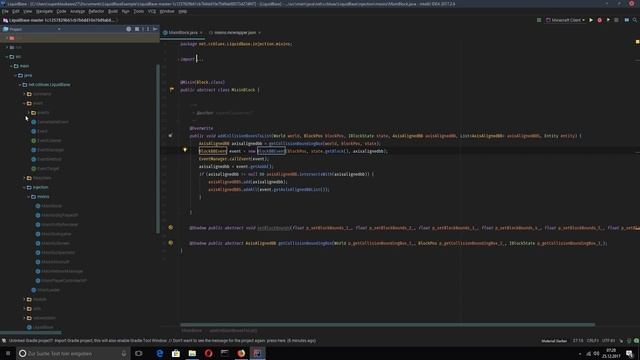Open the Navigate menu

pyautogui.click(x=44, y=11)
